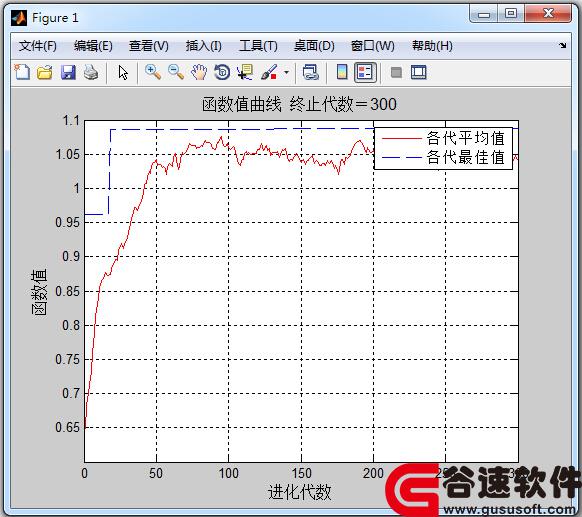Select the Pan hand tool

pyautogui.click(x=199, y=72)
